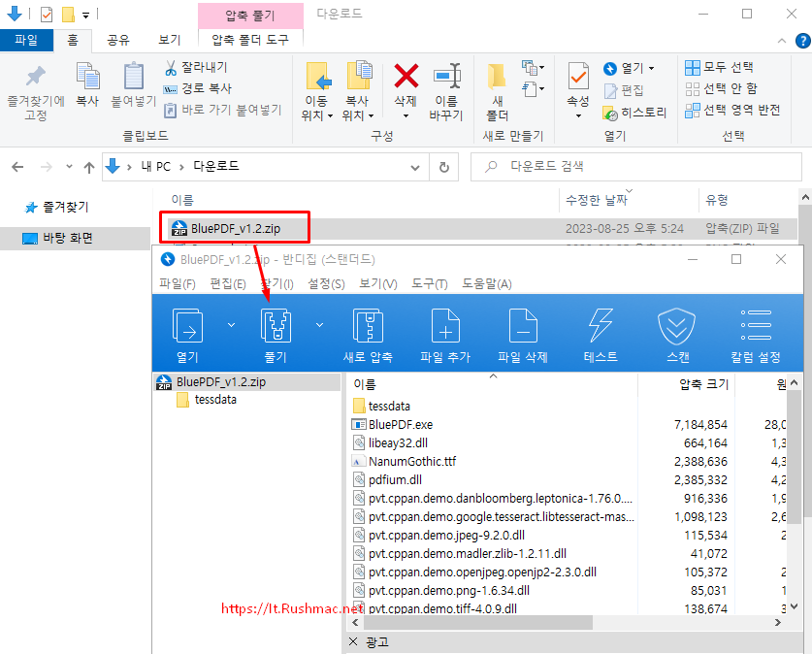Image resolution: width=812 pixels, height=654 pixels.
Task: Click the Up one level arrow in Explorer
Action: 89,167
